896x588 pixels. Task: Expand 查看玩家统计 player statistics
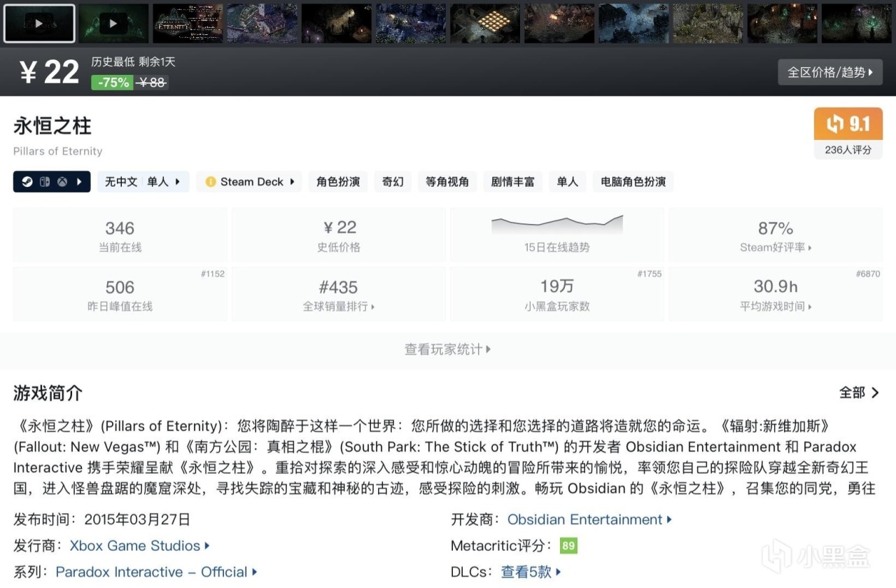pos(448,349)
